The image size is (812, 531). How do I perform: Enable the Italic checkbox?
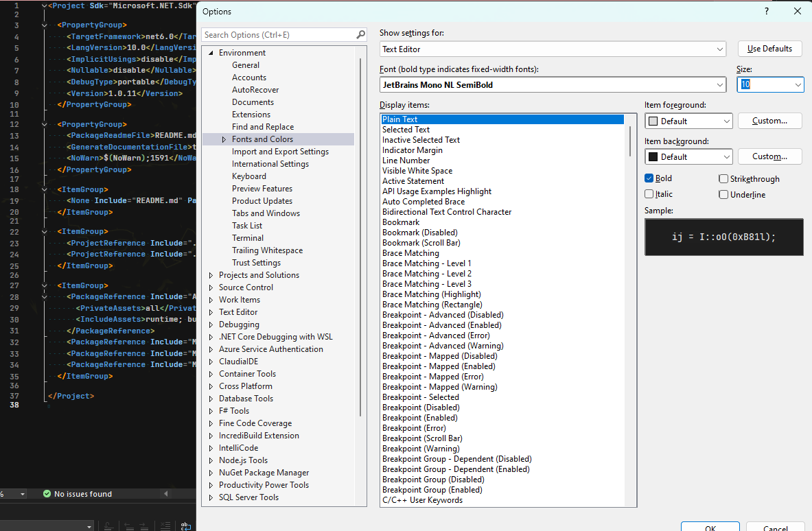coord(649,194)
